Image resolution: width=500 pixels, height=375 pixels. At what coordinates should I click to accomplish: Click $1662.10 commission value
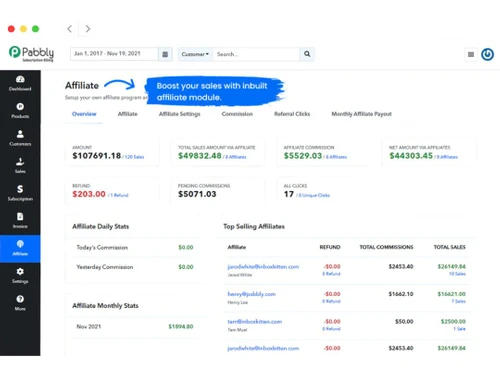click(401, 294)
